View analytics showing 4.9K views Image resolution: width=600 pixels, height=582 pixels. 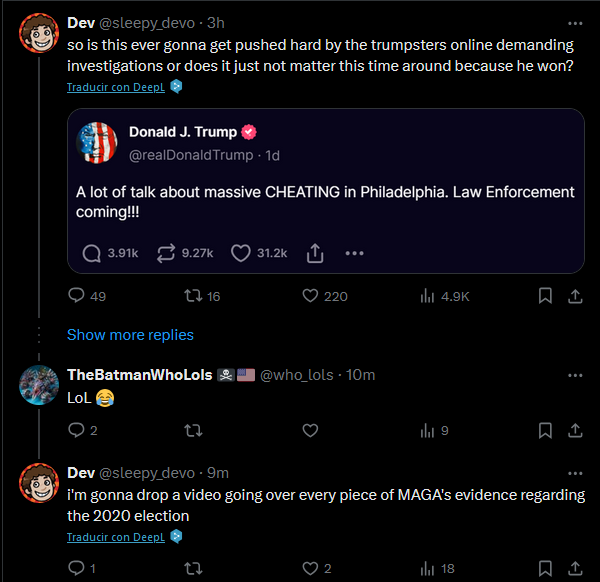pyautogui.click(x=429, y=296)
